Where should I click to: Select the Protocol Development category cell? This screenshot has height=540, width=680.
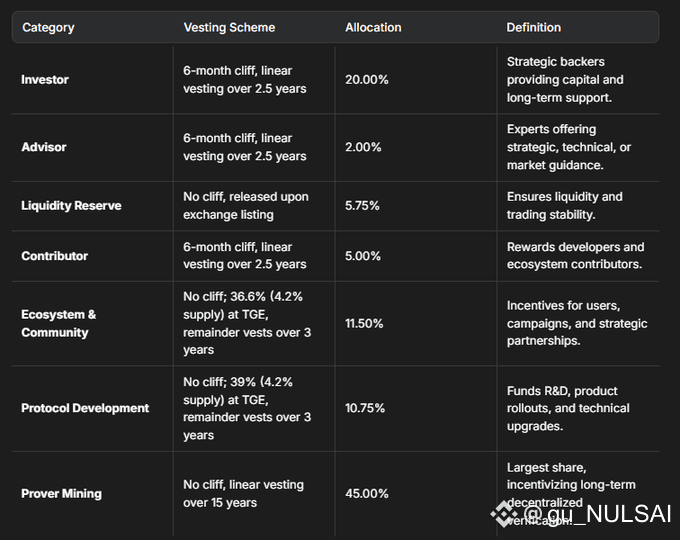85,408
